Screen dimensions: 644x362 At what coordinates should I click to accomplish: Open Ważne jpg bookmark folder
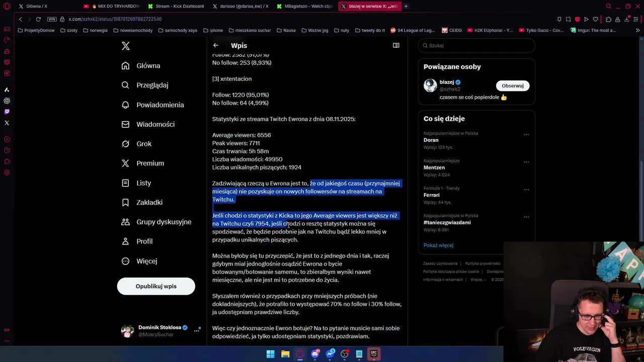coord(314,30)
